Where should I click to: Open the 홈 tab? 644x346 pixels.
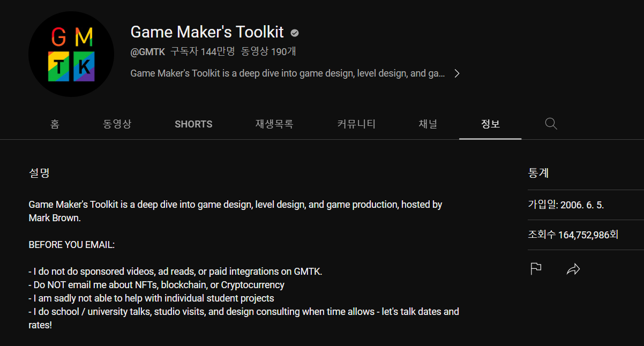click(x=55, y=124)
